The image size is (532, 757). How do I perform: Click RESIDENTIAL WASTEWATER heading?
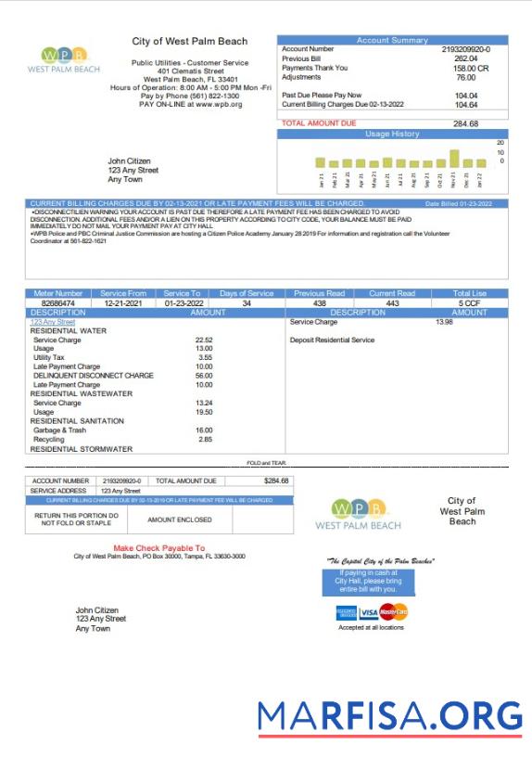tap(81, 394)
